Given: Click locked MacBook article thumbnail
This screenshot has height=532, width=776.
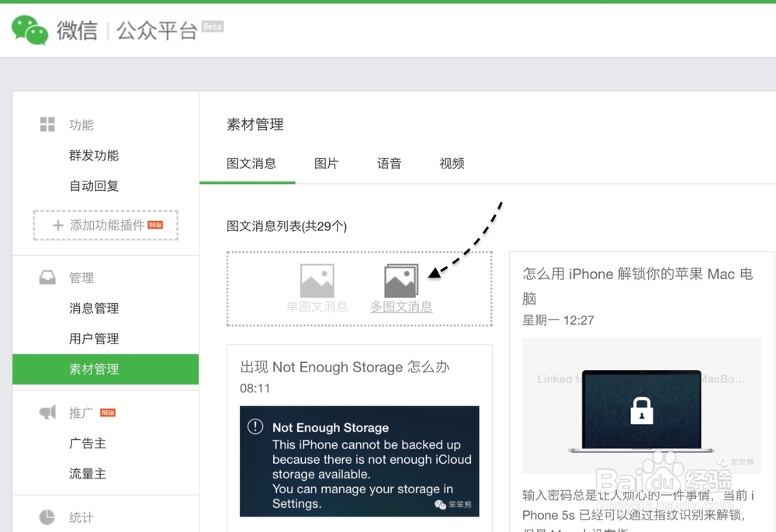Looking at the screenshot, I should pos(642,406).
